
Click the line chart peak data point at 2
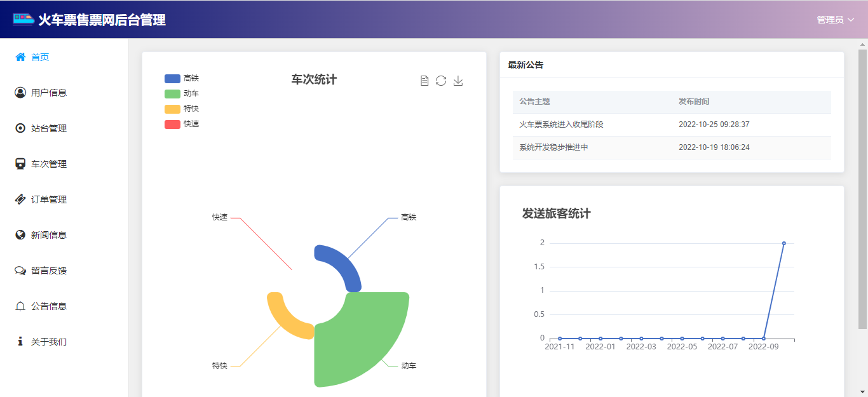click(784, 243)
